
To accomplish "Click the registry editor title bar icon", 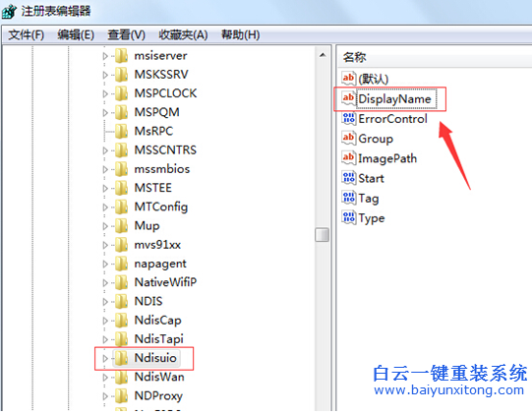I will (9, 11).
